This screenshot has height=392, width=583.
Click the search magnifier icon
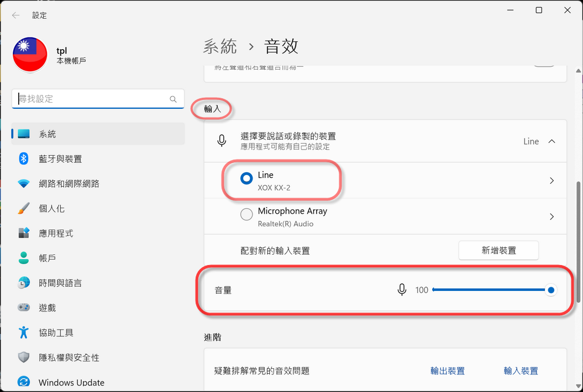point(173,99)
